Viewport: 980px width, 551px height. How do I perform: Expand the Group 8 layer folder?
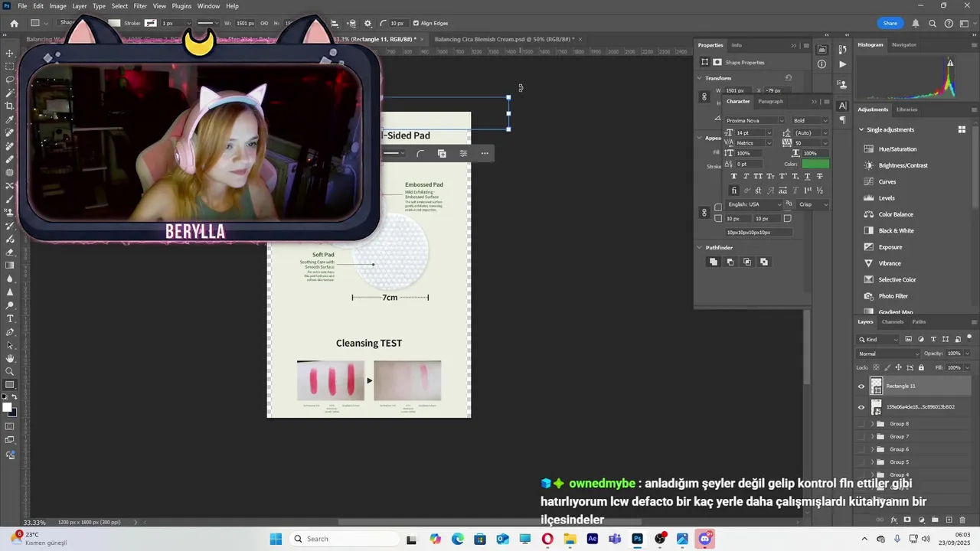(x=872, y=424)
